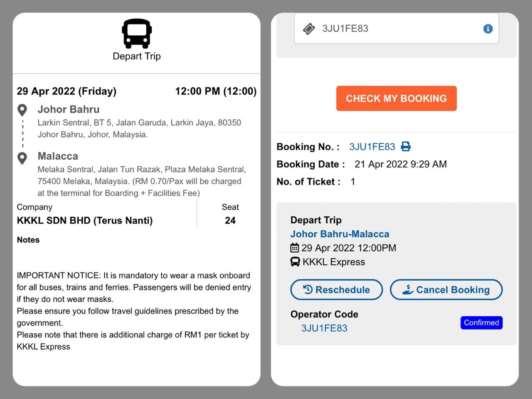
Task: Open the 3JU1FE83 booking number link
Action: pos(372,147)
